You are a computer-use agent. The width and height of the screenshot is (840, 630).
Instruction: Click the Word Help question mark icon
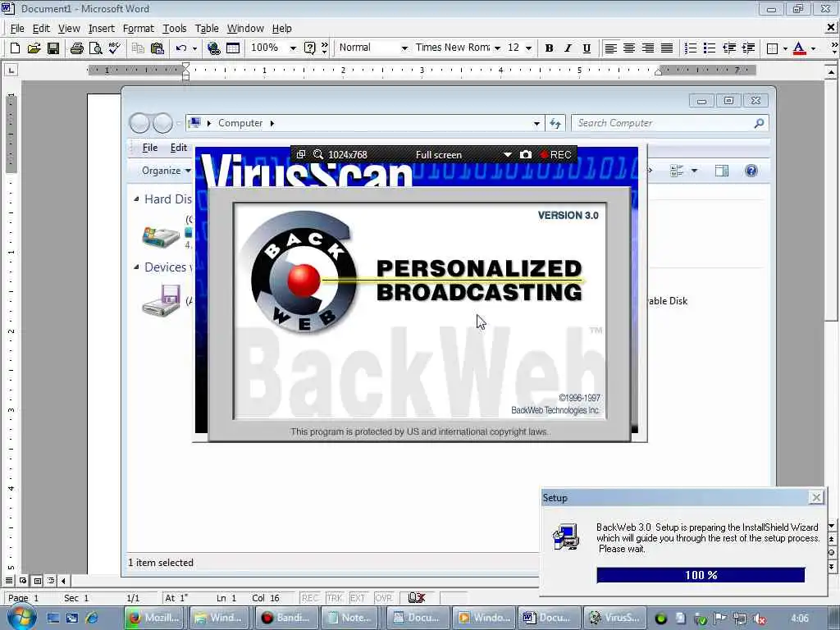point(309,48)
